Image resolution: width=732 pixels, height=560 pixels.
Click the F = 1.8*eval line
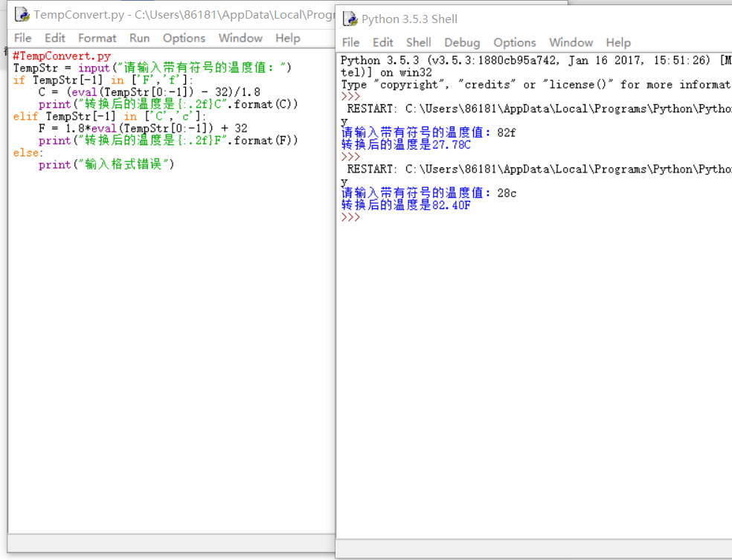click(143, 129)
